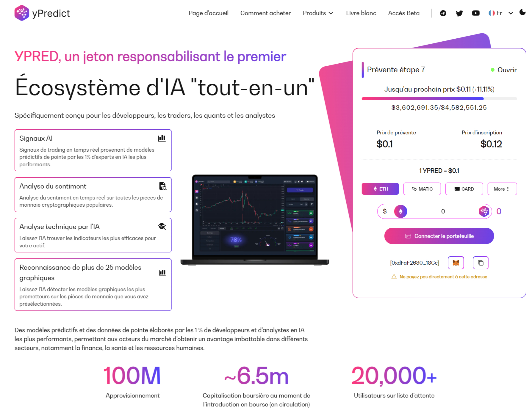Open More payment options
This screenshot has width=532, height=413.
pyautogui.click(x=502, y=189)
